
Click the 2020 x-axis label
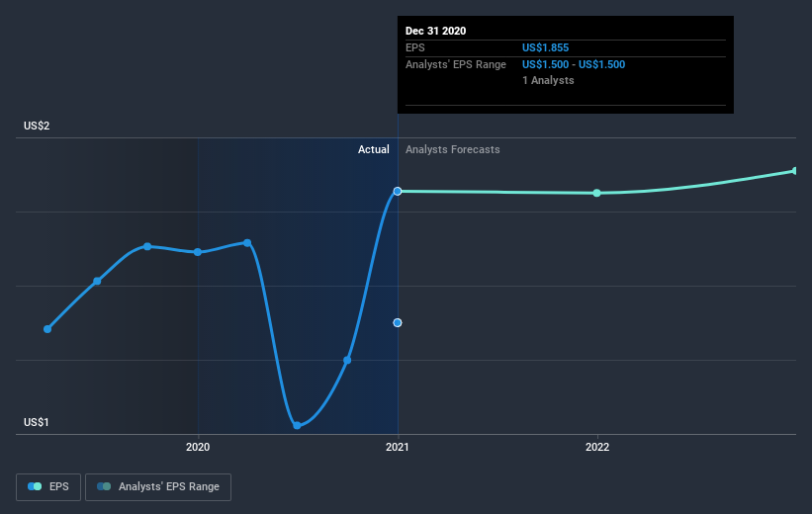click(198, 447)
